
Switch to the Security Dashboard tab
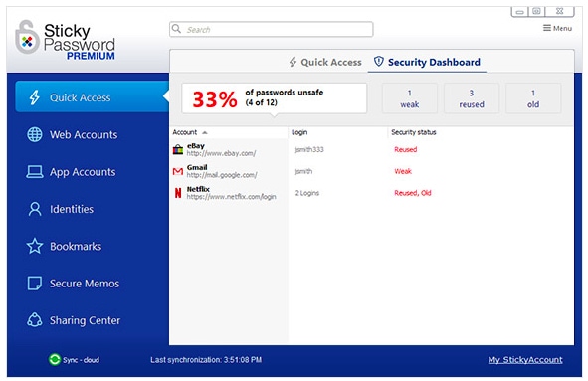click(427, 62)
